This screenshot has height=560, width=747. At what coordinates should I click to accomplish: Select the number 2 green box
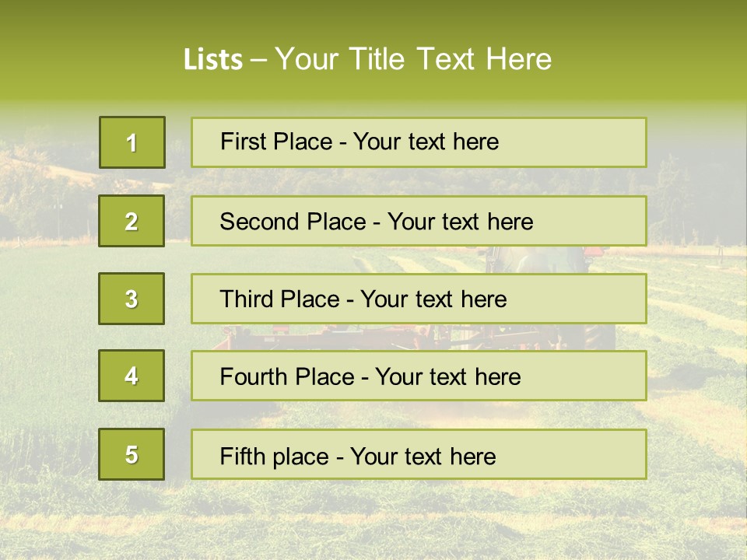132,221
